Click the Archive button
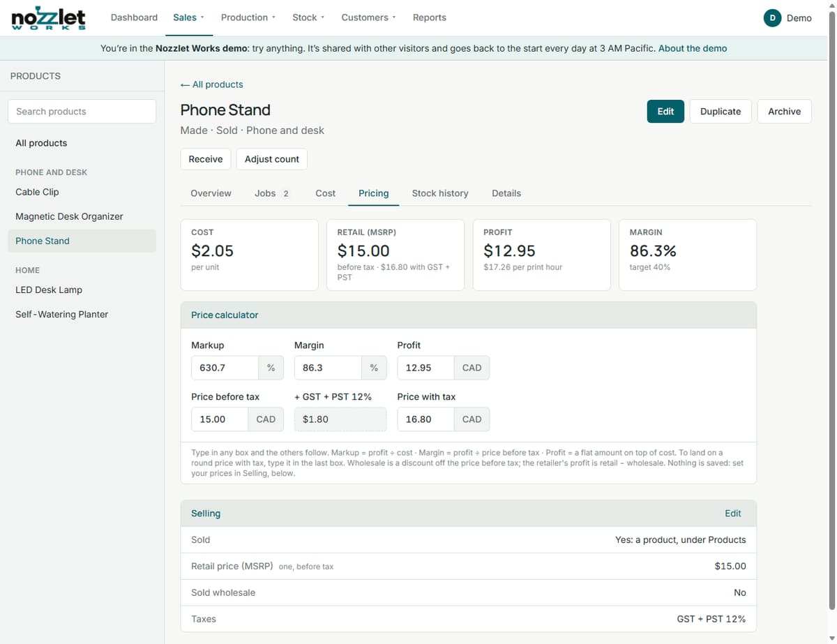837x644 pixels. coord(784,111)
